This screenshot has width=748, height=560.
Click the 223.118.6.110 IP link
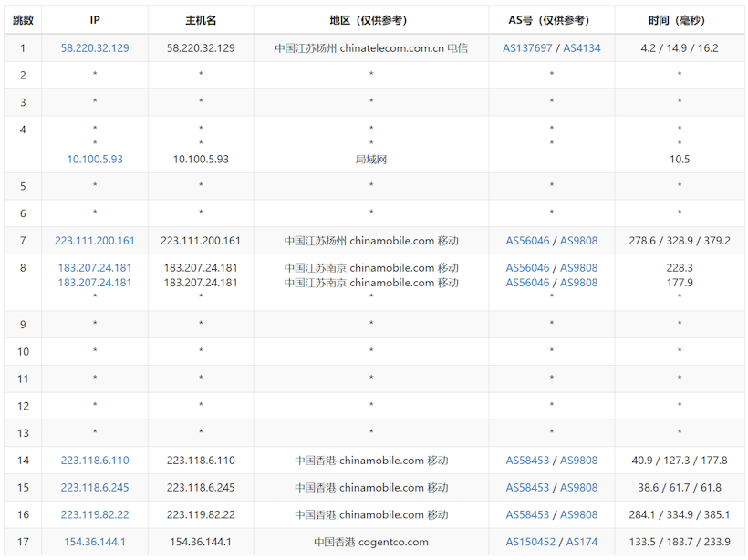click(95, 461)
